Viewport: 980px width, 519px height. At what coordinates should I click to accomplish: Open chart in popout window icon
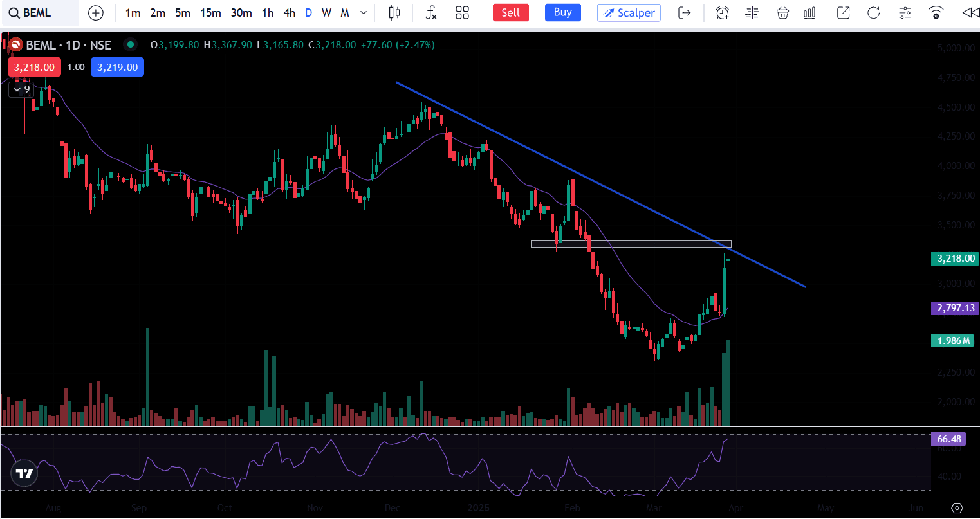pos(843,13)
